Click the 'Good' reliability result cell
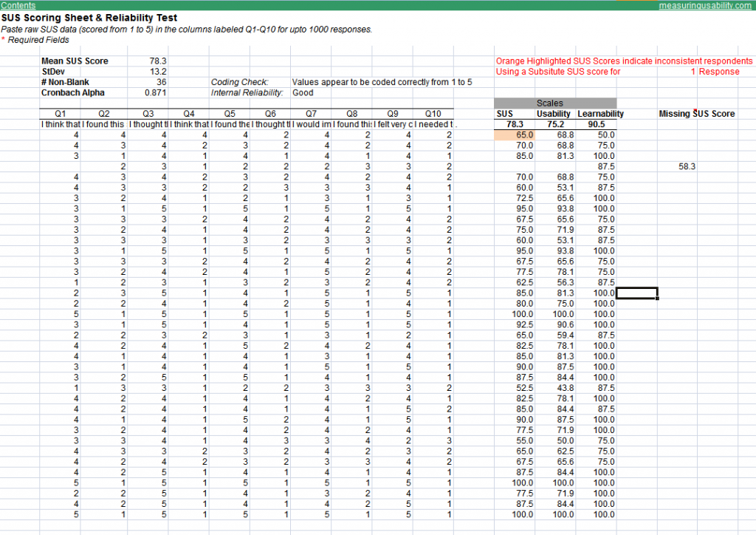The height and width of the screenshot is (535, 756). [x=303, y=93]
